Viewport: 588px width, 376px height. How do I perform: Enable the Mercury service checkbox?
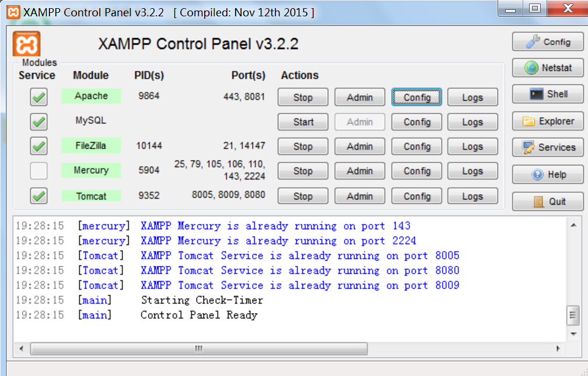[38, 171]
